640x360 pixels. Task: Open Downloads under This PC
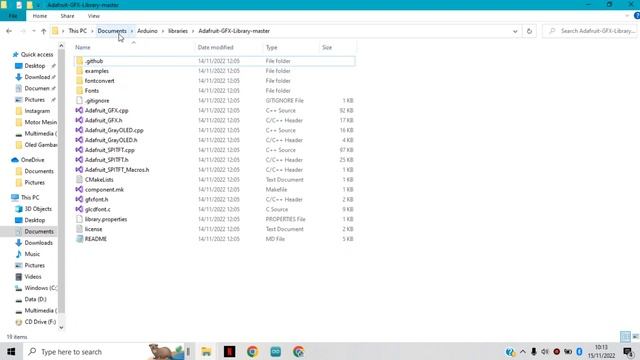coord(38,242)
